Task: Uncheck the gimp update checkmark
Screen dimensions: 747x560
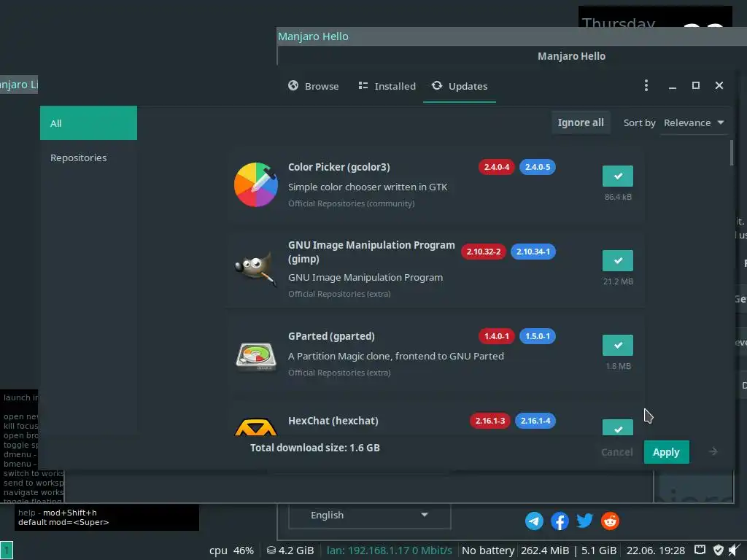Action: pyautogui.click(x=618, y=260)
